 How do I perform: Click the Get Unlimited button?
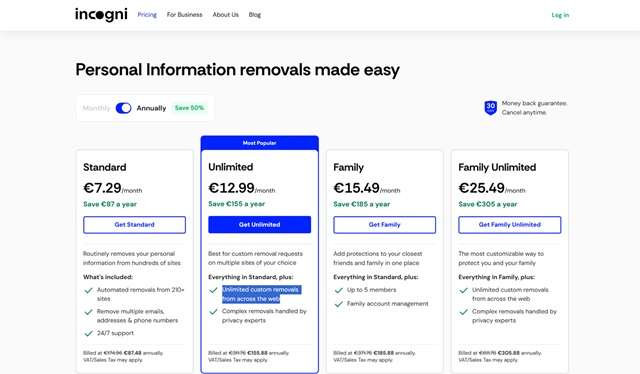(x=260, y=225)
